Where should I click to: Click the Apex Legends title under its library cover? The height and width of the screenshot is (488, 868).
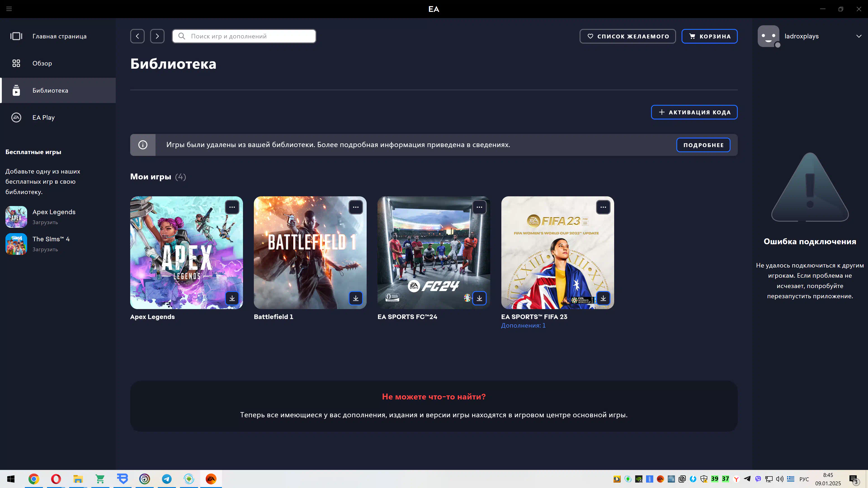(152, 317)
